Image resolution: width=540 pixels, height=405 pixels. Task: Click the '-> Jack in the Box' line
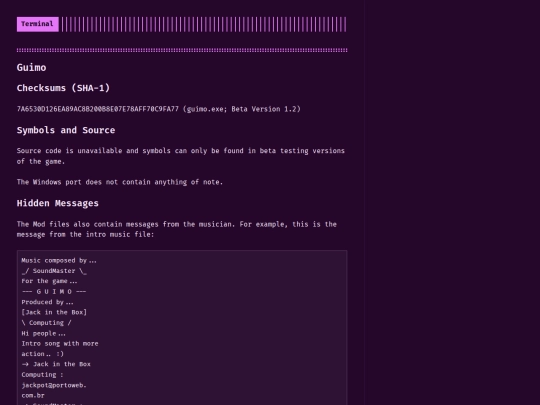pyautogui.click(x=56, y=364)
